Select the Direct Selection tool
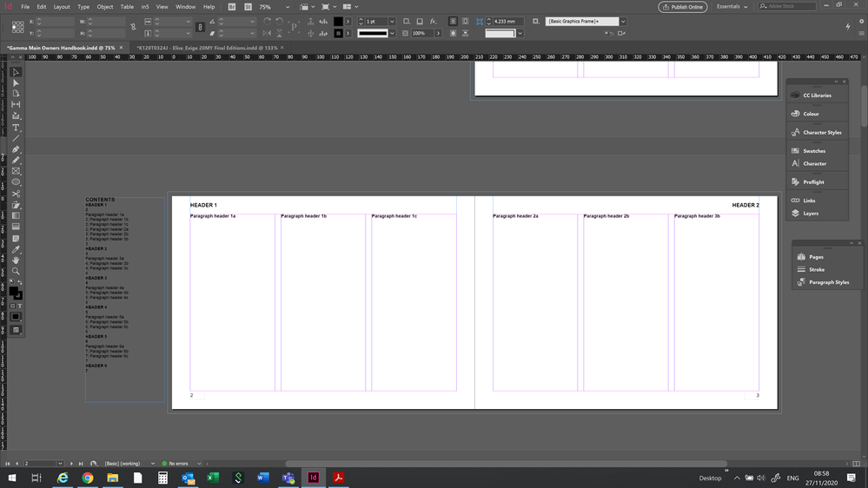Image resolution: width=868 pixels, height=488 pixels. click(x=16, y=83)
